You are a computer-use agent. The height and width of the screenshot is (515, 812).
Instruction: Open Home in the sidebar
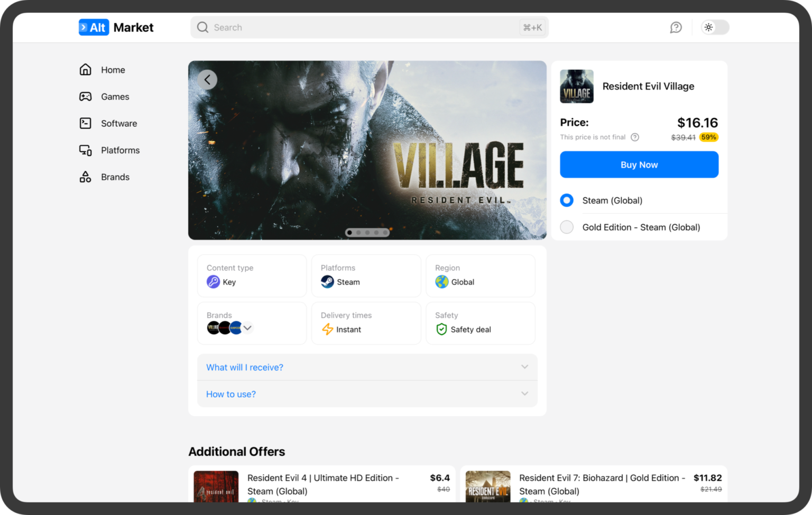pyautogui.click(x=102, y=70)
